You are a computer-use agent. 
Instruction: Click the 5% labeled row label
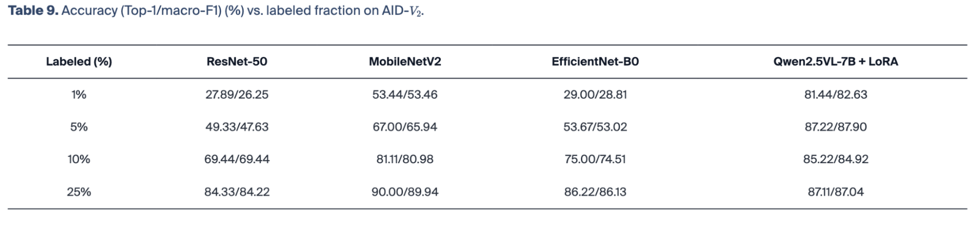coord(79,127)
